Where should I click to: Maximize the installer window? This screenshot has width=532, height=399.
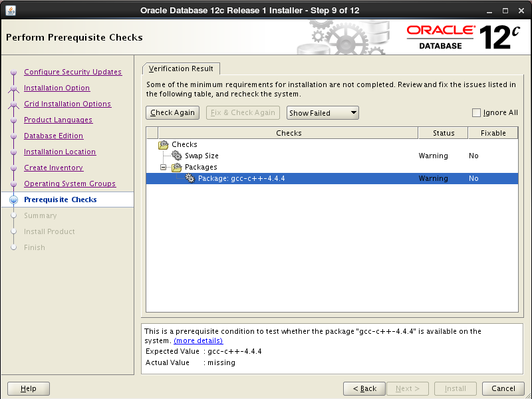click(x=505, y=11)
